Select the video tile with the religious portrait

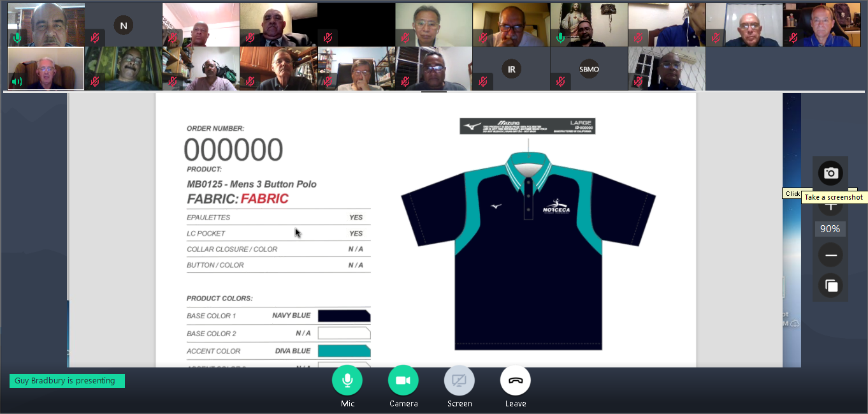point(589,25)
